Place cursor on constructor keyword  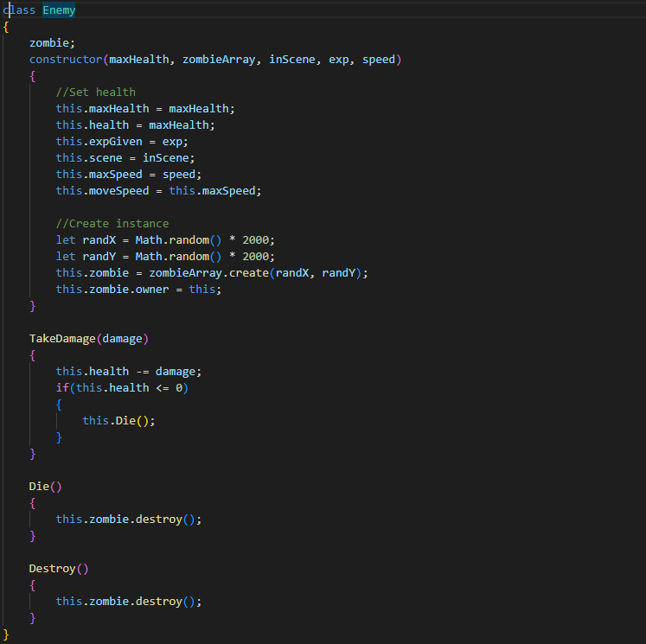tap(66, 60)
